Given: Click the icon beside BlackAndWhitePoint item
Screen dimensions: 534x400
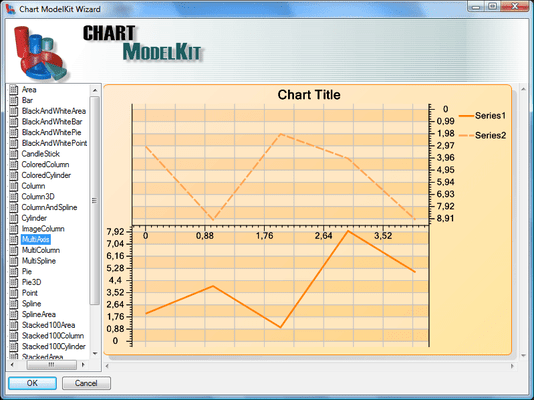Looking at the screenshot, I should [x=14, y=143].
